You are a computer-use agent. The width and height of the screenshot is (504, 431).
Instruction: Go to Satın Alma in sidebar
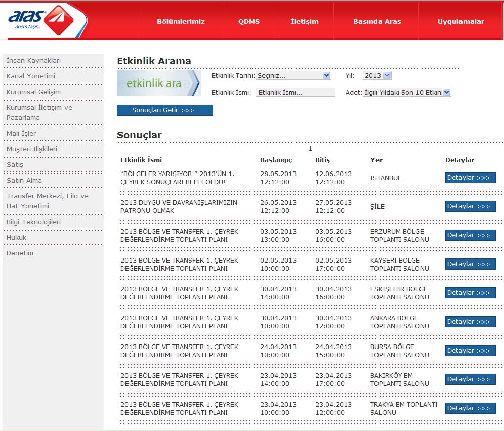pyautogui.click(x=24, y=181)
